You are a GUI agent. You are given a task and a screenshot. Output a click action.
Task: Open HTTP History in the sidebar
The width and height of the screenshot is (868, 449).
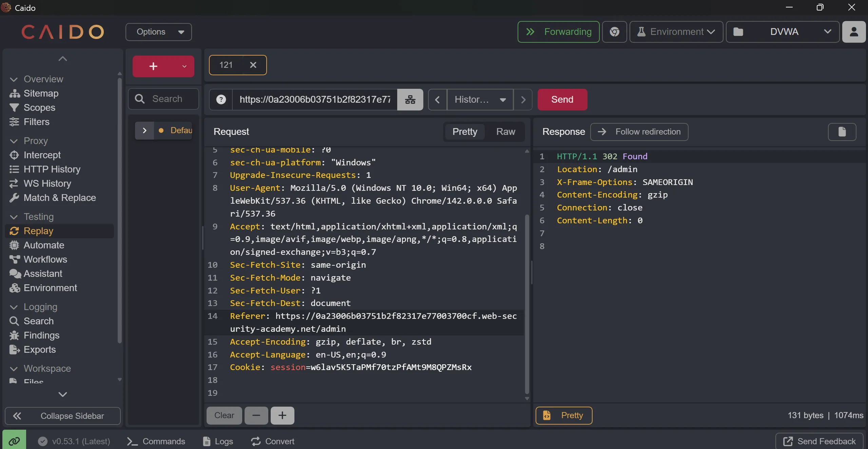point(52,169)
